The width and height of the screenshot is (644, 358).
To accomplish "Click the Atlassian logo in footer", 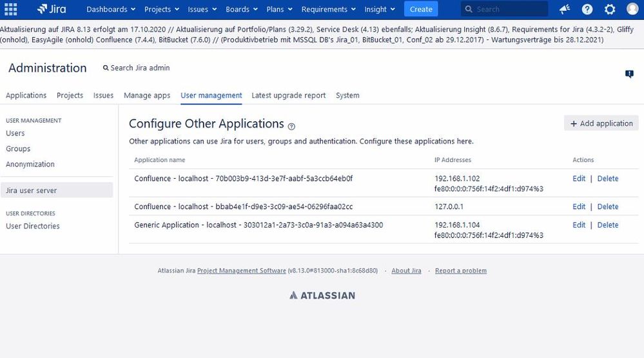I will (x=322, y=295).
